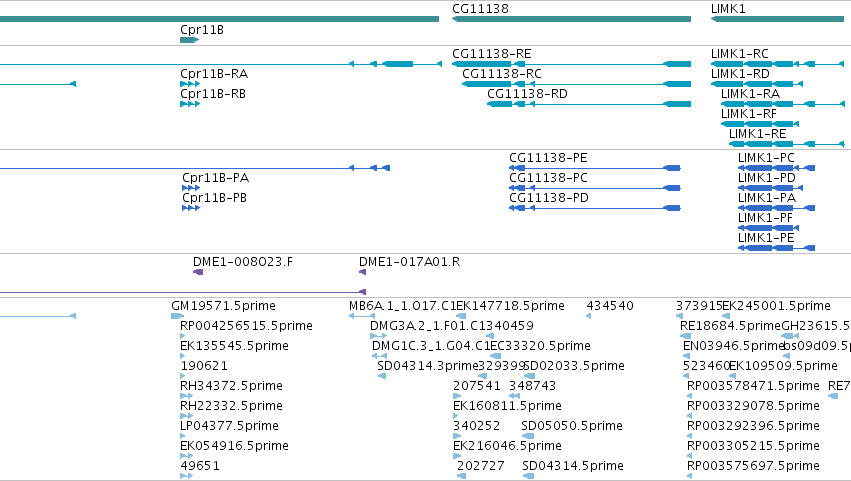Select the LP04377.5prime EST label
Image resolution: width=851 pixels, height=481 pixels.
pos(229,427)
